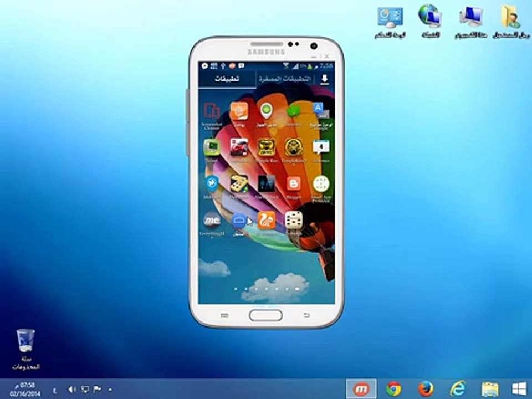Start the Temple Run 2 game

click(294, 147)
